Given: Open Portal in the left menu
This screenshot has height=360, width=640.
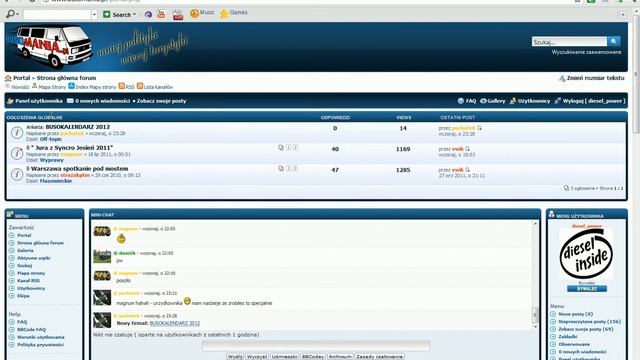Looking at the screenshot, I should click(24, 236).
